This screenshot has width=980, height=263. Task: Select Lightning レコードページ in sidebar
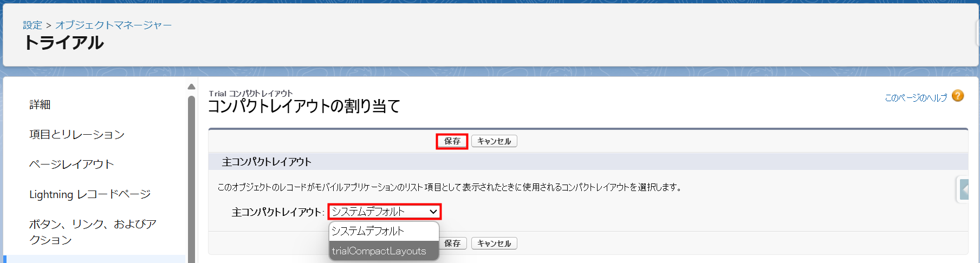(x=90, y=194)
